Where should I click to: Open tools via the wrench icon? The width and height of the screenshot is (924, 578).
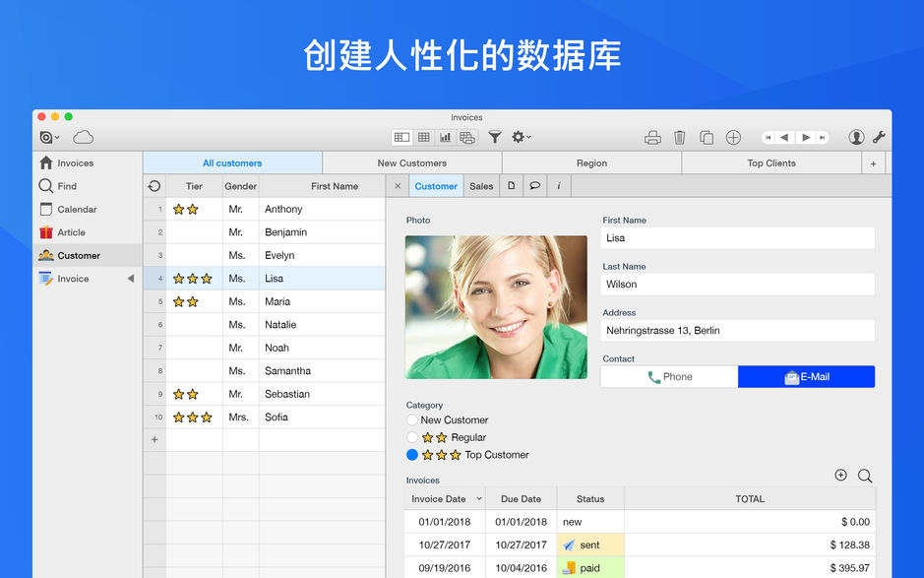tap(877, 137)
